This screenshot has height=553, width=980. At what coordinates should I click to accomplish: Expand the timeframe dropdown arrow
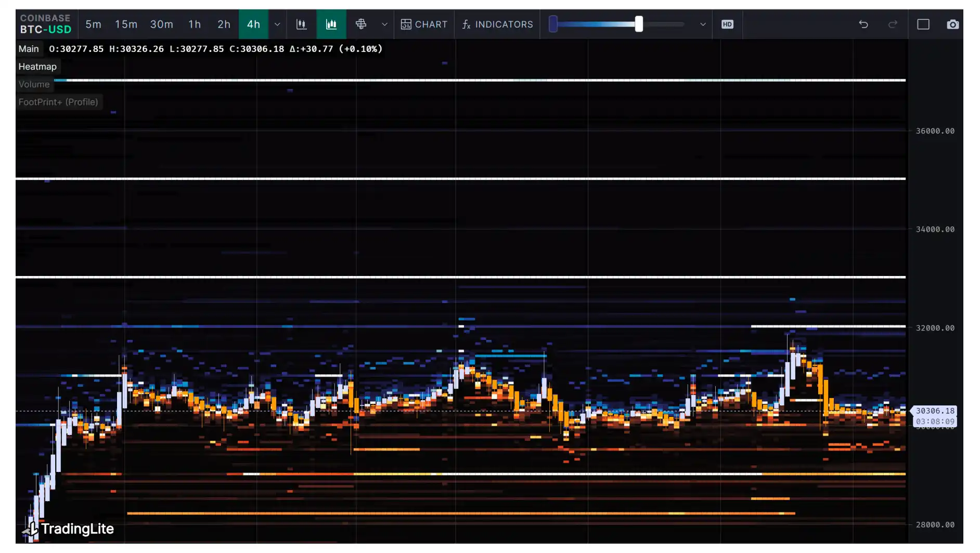pyautogui.click(x=277, y=24)
